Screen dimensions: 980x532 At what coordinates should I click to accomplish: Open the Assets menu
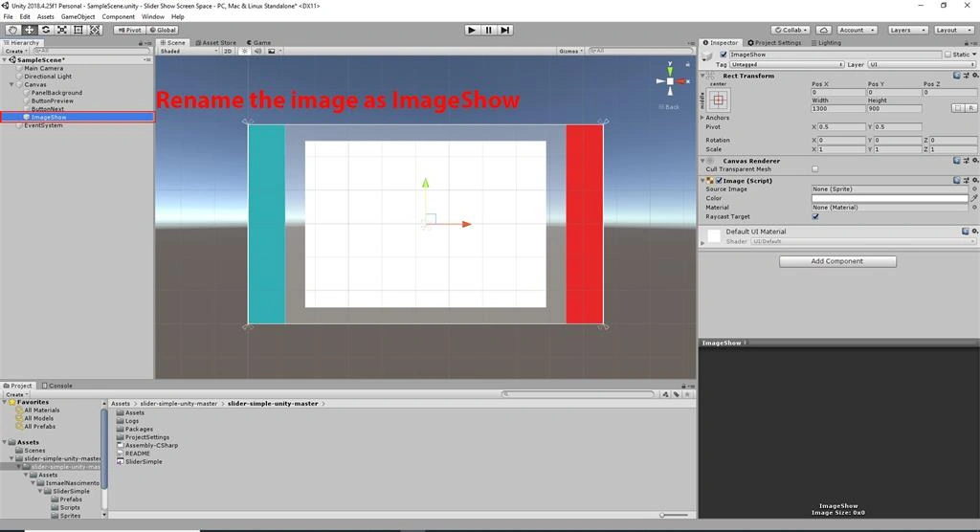46,17
